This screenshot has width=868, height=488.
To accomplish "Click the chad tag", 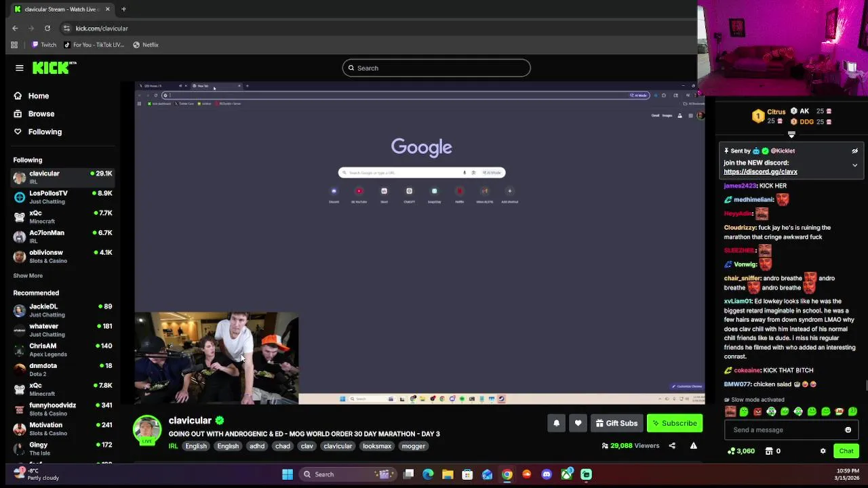I will coord(283,446).
